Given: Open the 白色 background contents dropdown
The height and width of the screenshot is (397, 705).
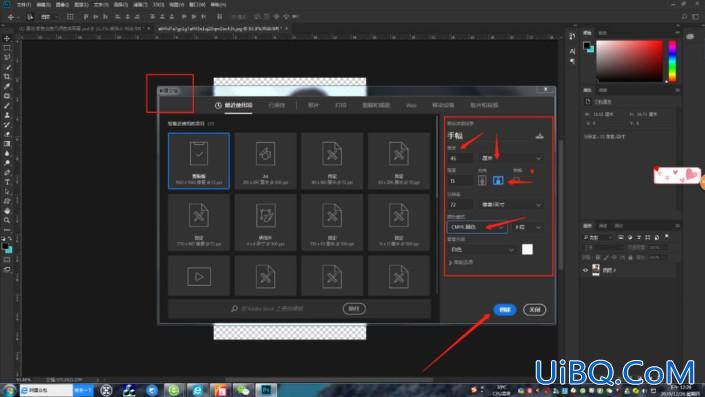Looking at the screenshot, I should click(x=481, y=250).
